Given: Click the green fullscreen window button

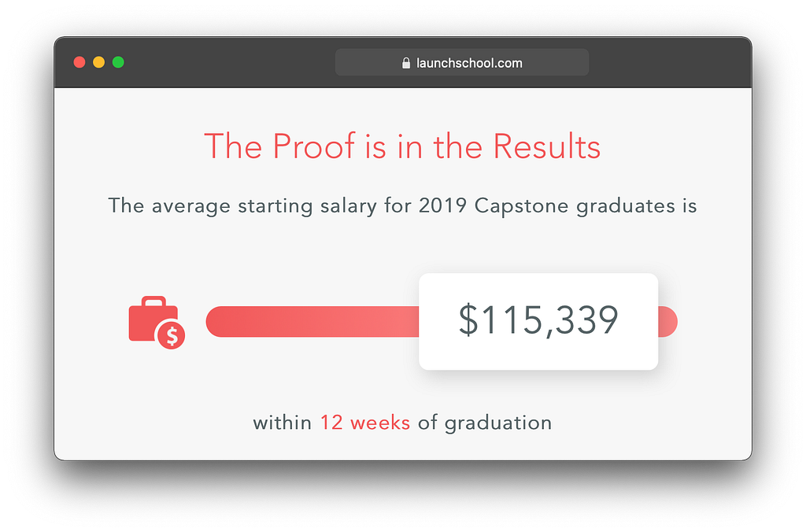Looking at the screenshot, I should 118,62.
